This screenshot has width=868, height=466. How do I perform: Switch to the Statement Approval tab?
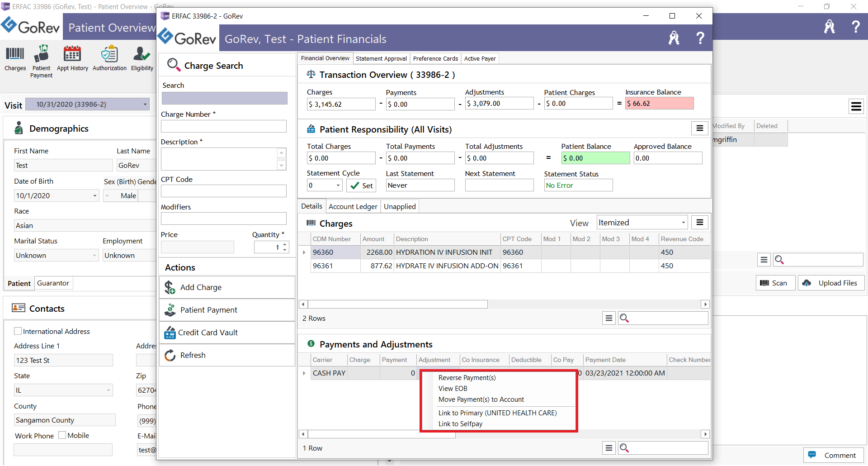click(381, 58)
